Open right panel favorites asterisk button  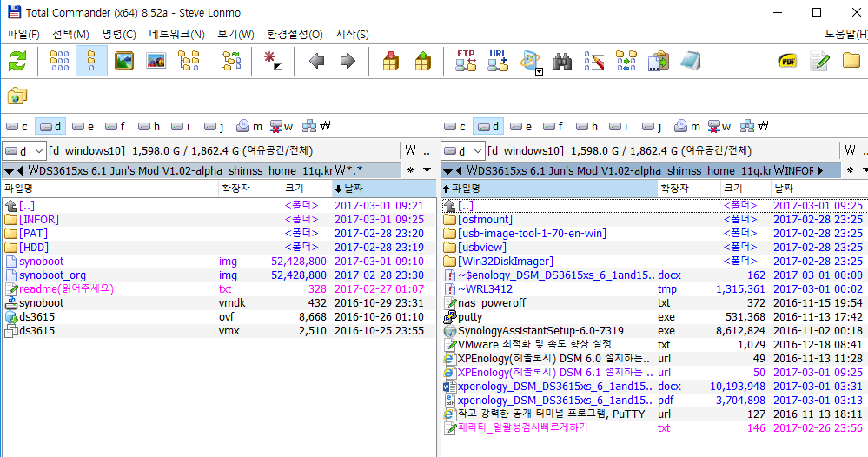(x=850, y=170)
